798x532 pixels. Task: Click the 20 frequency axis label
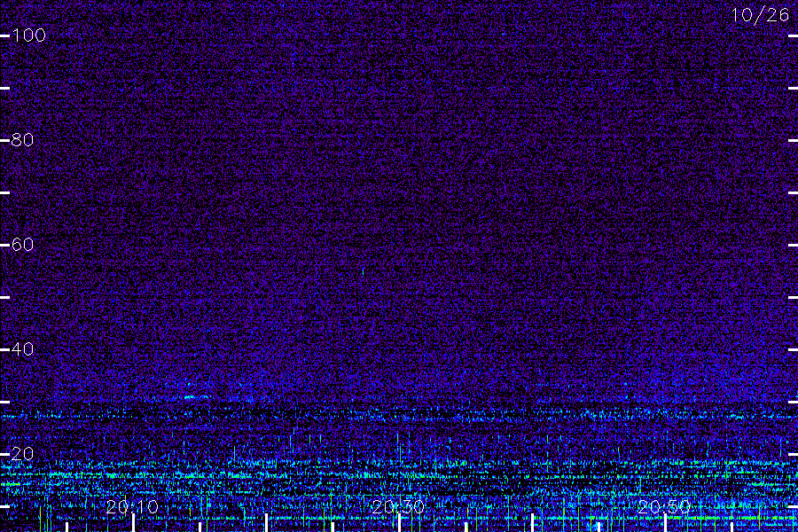(22, 454)
